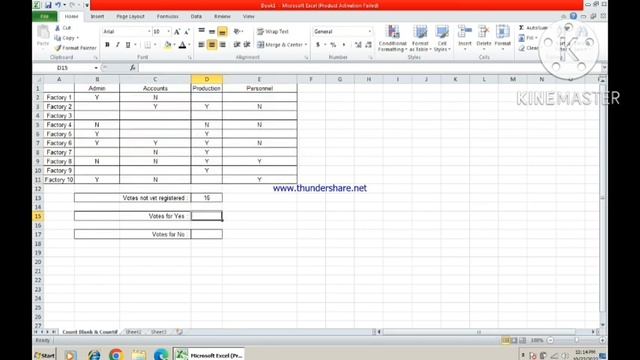640x360 pixels.
Task: Click the Format cells button
Action: [502, 37]
